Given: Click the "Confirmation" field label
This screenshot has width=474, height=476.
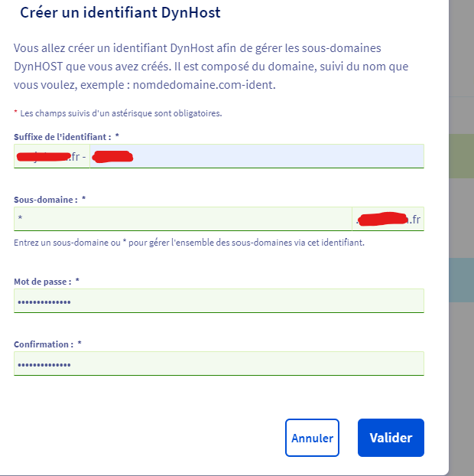Looking at the screenshot, I should click(42, 344).
